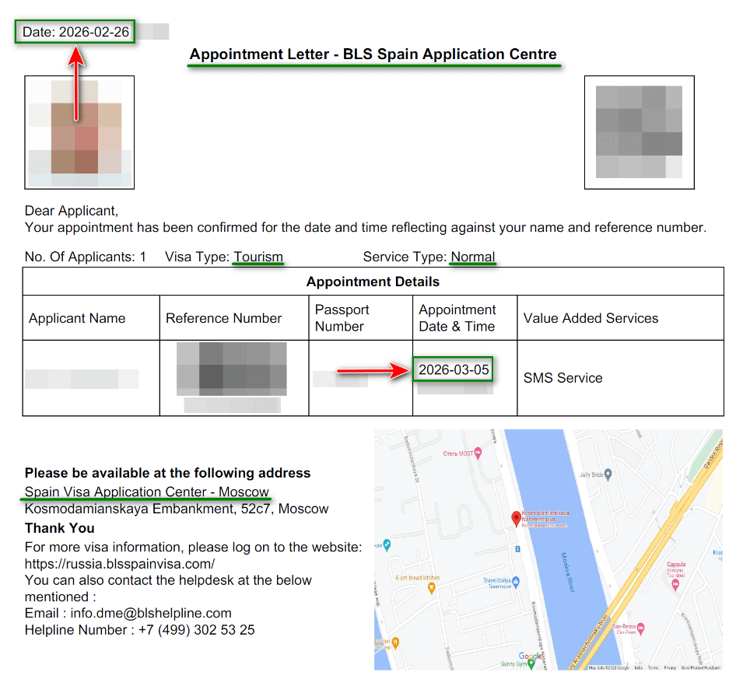This screenshot has height=700, width=743.
Task: Open the russia.blsspainvisa.com website link
Action: (x=119, y=564)
